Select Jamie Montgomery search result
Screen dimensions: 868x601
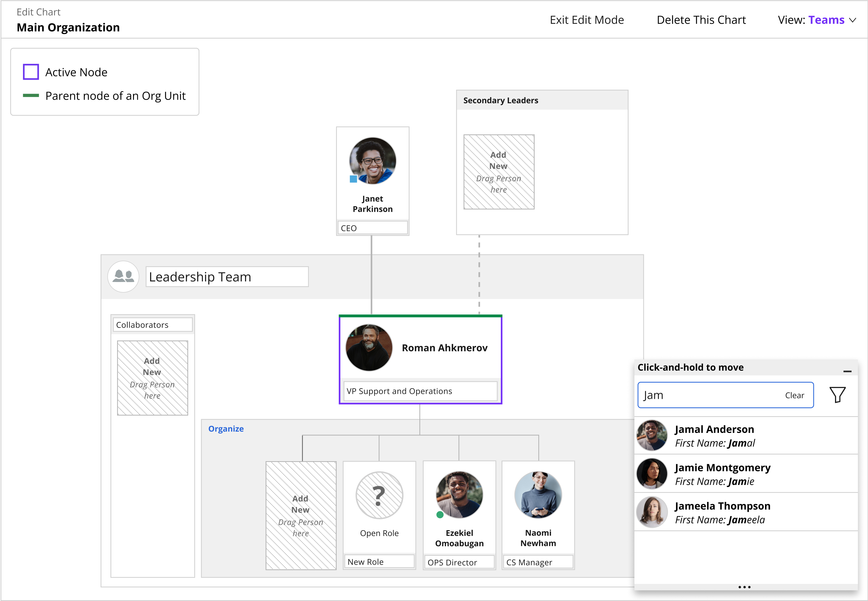[x=746, y=474]
